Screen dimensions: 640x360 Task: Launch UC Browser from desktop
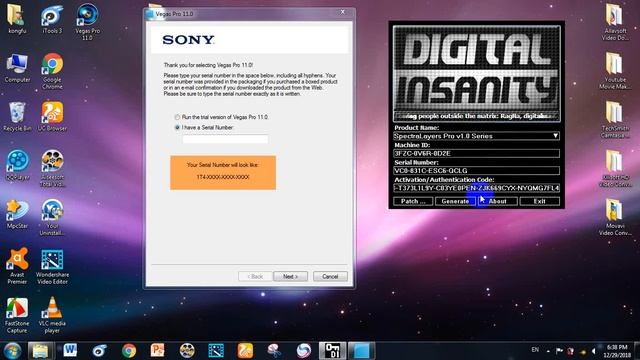click(x=52, y=116)
